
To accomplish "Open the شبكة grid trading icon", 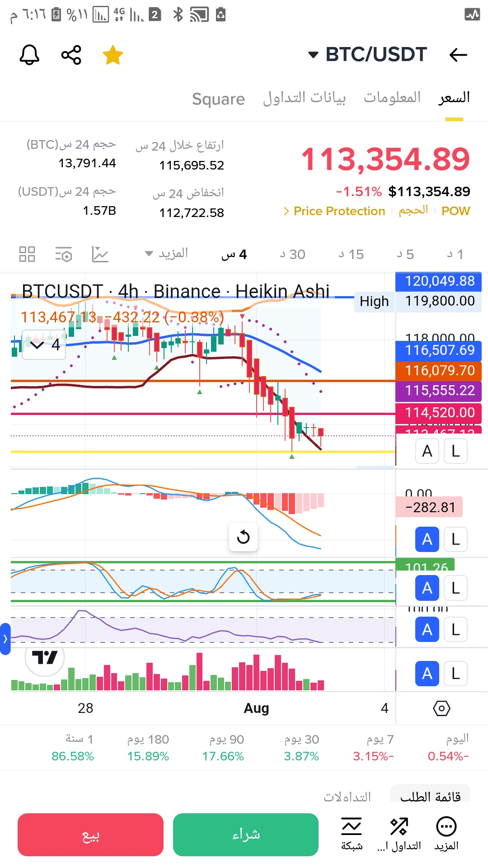I will (352, 834).
